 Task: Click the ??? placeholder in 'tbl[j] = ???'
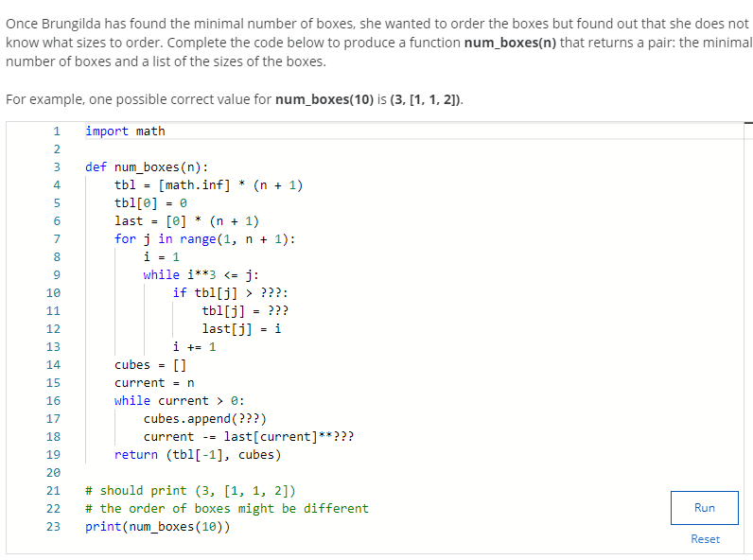pos(278,310)
